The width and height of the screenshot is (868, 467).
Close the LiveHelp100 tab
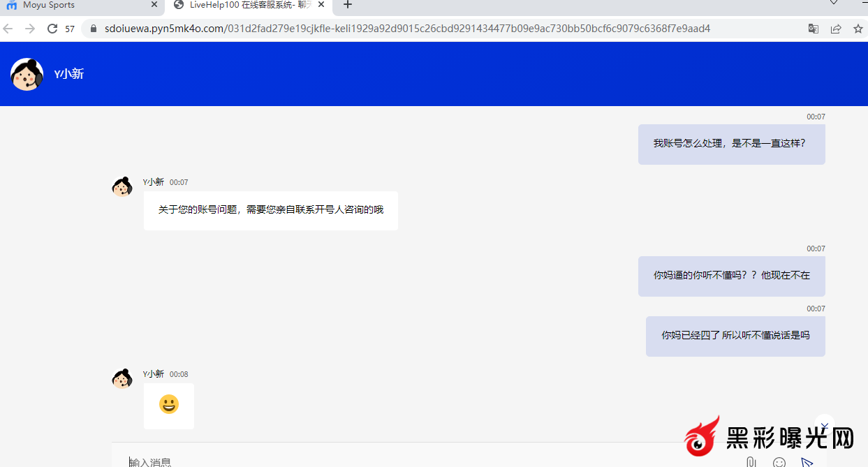pos(321,5)
